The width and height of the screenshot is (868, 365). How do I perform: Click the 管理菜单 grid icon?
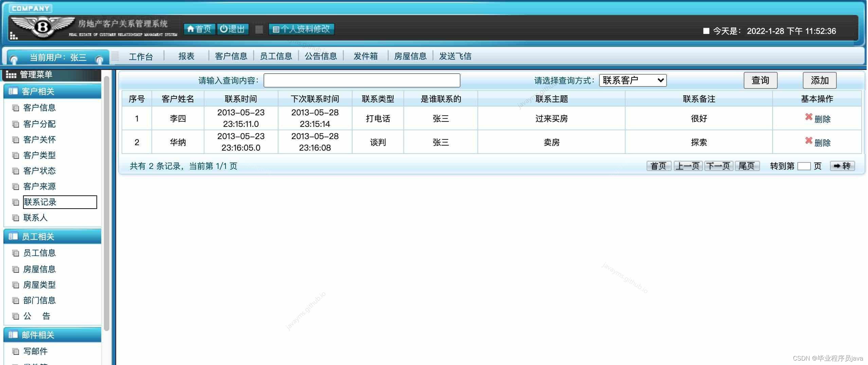[x=11, y=75]
